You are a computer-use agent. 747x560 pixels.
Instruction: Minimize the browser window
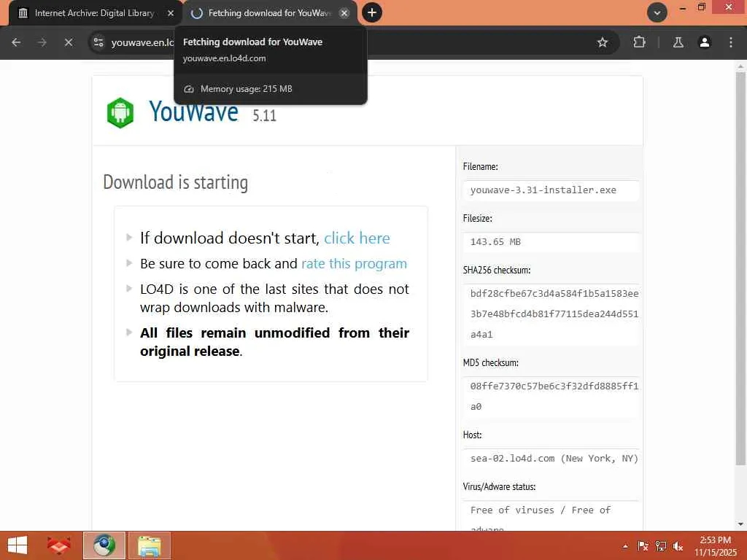coord(683,7)
